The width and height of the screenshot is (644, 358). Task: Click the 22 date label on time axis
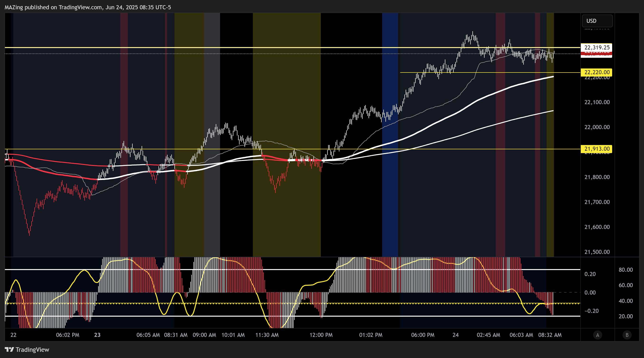click(14, 335)
